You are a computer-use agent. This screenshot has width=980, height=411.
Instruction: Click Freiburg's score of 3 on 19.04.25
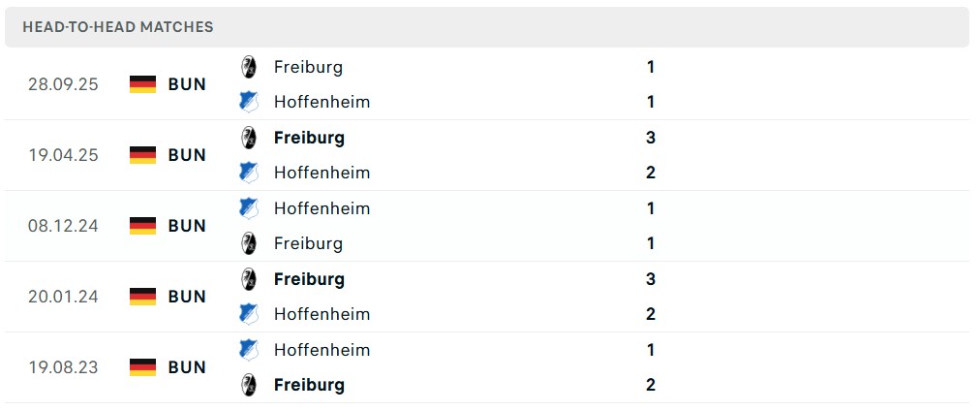(x=651, y=138)
